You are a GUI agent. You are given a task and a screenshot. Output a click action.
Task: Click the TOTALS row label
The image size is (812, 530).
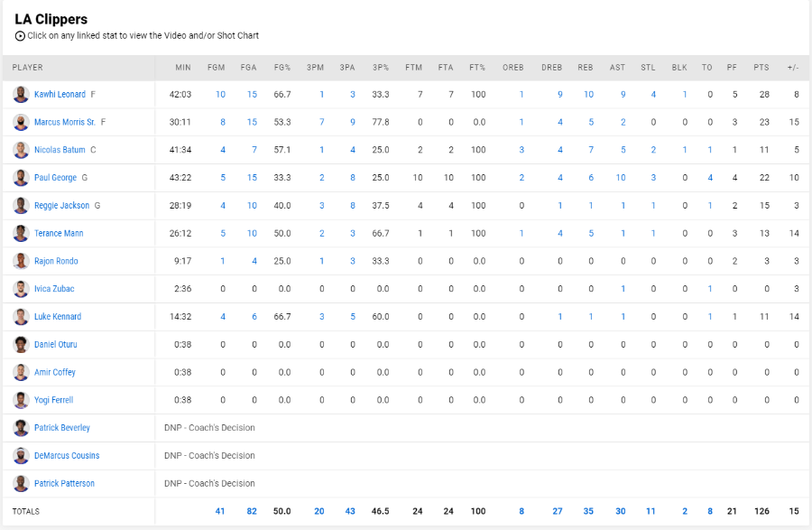click(x=26, y=511)
